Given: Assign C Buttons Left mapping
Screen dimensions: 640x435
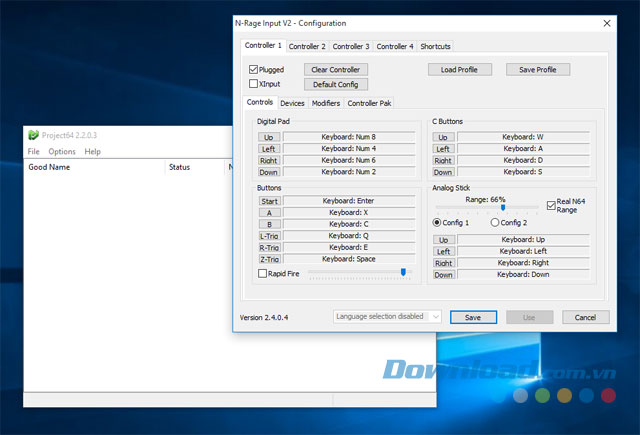Looking at the screenshot, I should (443, 149).
